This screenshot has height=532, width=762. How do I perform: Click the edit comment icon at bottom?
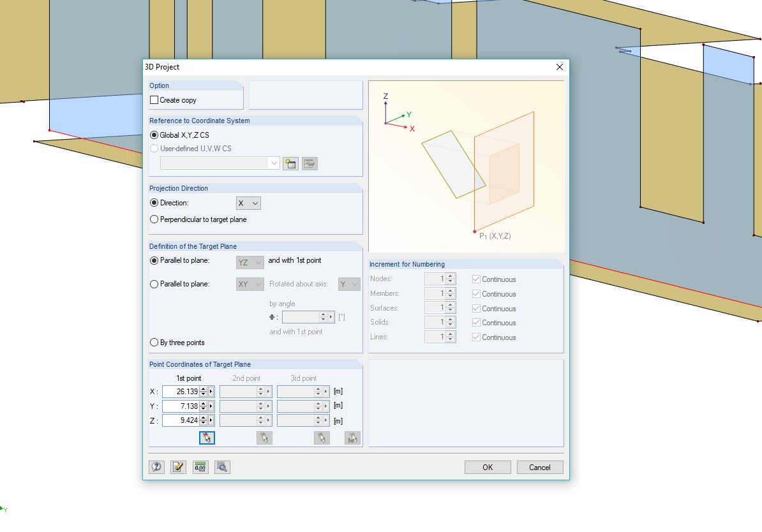178,467
